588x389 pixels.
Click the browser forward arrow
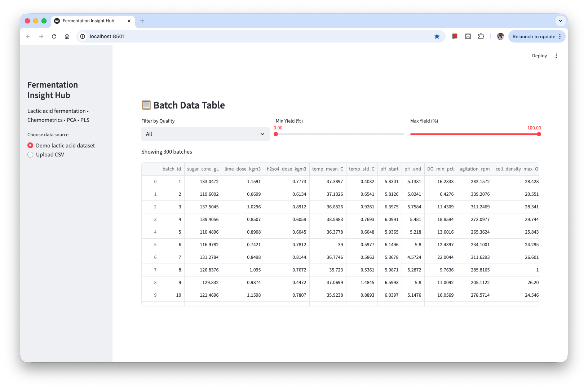(x=41, y=36)
